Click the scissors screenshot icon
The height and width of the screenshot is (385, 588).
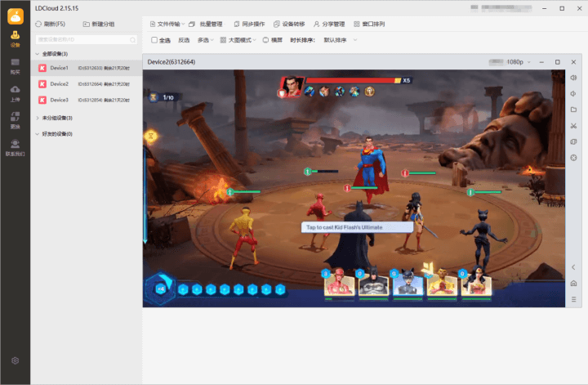pos(573,125)
